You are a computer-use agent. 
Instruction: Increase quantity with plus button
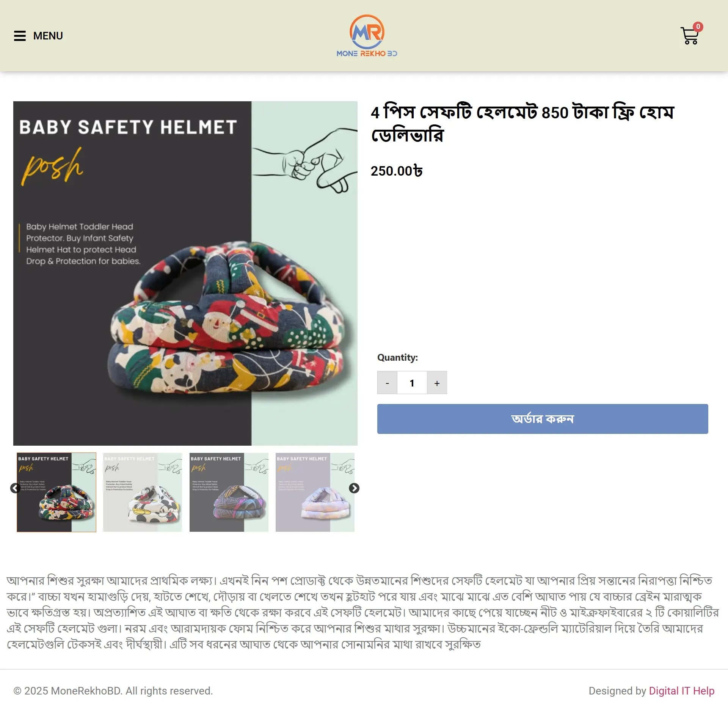pyautogui.click(x=437, y=383)
